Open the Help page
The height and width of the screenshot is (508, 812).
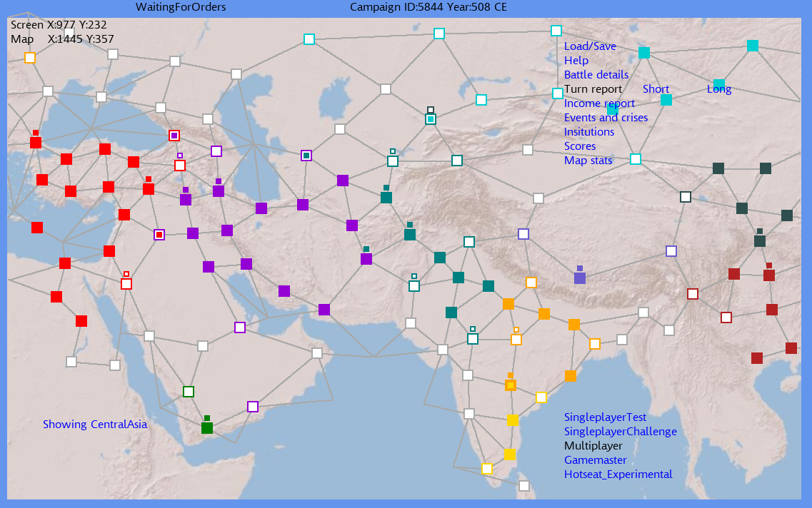(576, 61)
